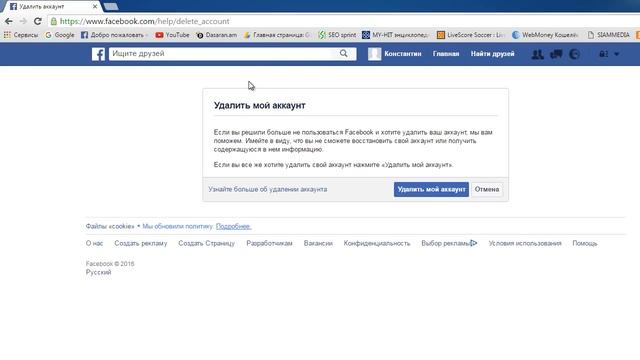Click the 'Удалить мой аккаунт' dialog heading
This screenshot has width=640, height=360.
point(260,105)
